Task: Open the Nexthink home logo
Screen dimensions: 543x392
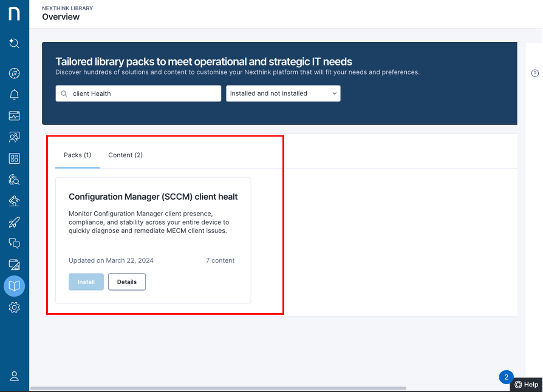Action: coord(13,13)
